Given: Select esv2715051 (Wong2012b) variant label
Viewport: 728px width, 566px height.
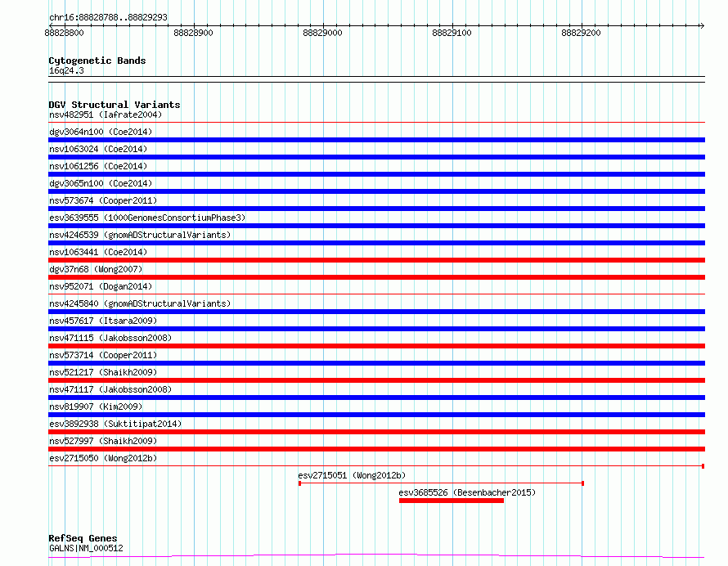Looking at the screenshot, I should (352, 475).
